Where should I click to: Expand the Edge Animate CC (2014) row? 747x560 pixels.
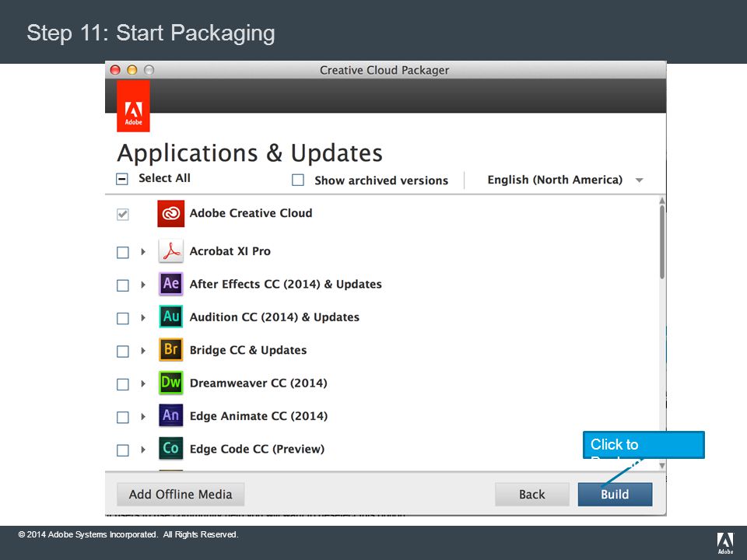tap(143, 416)
